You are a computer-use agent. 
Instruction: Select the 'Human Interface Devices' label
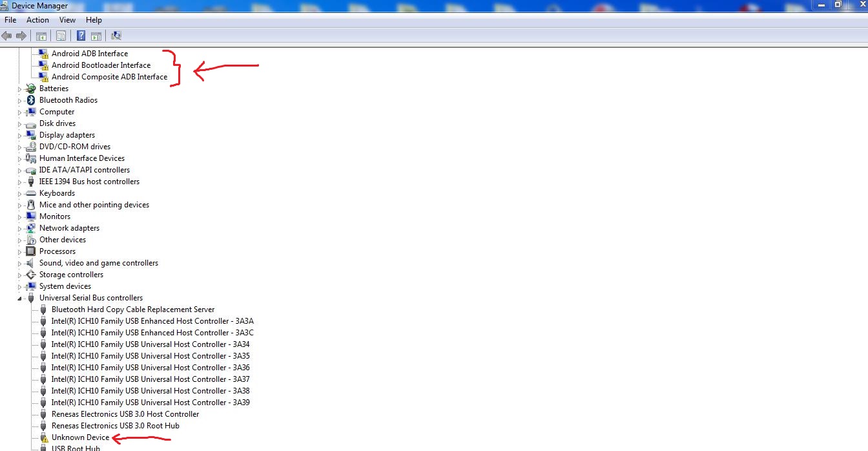pos(82,158)
